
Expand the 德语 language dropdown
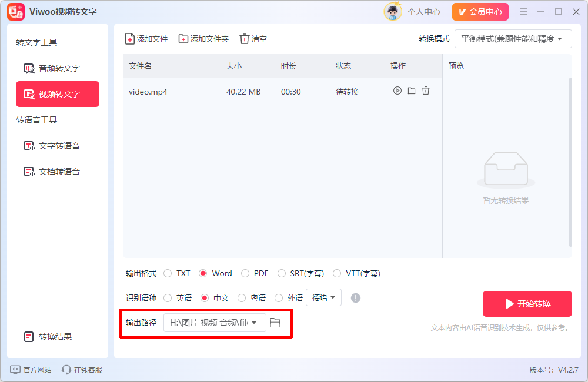tap(323, 297)
